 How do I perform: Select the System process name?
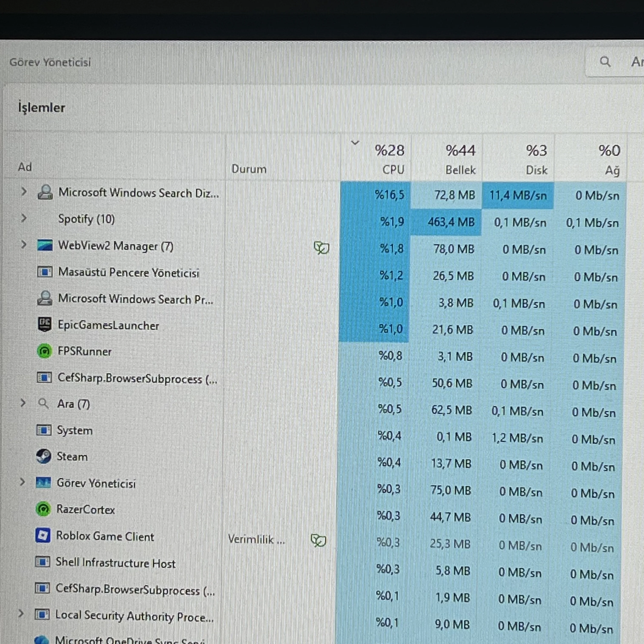pyautogui.click(x=75, y=430)
